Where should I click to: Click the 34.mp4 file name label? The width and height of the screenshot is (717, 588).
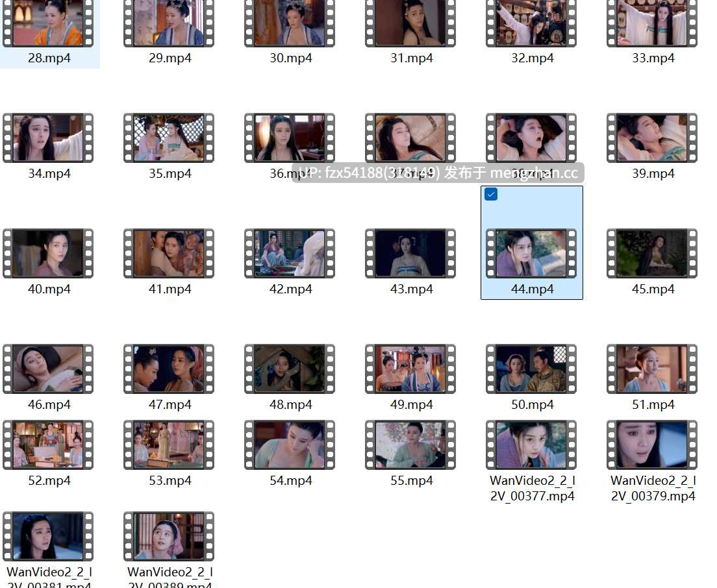coord(49,174)
